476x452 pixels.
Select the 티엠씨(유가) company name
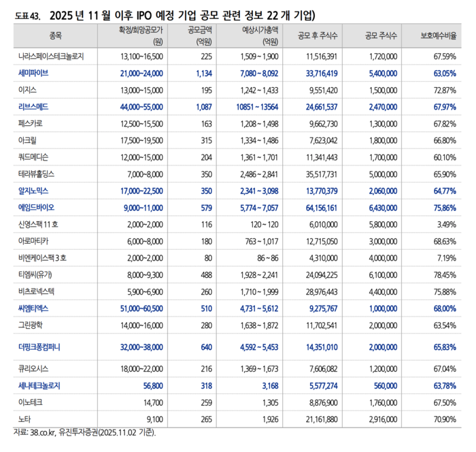click(35, 275)
